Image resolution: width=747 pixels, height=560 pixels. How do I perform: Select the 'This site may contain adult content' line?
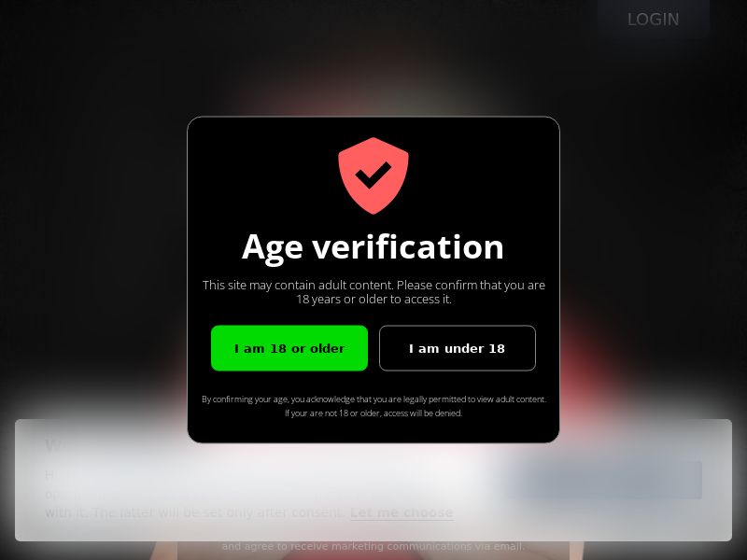pyautogui.click(x=373, y=285)
